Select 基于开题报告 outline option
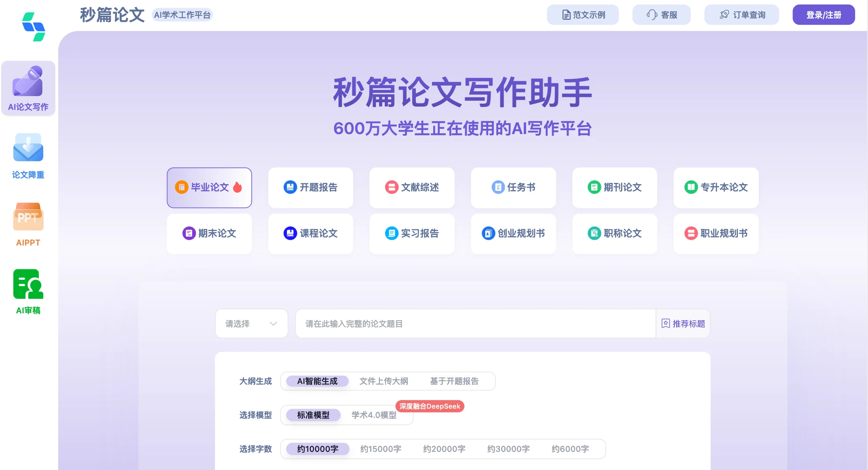 coord(454,381)
